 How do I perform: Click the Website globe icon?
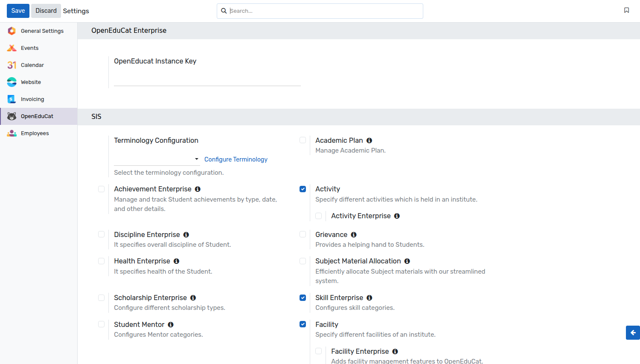point(12,82)
